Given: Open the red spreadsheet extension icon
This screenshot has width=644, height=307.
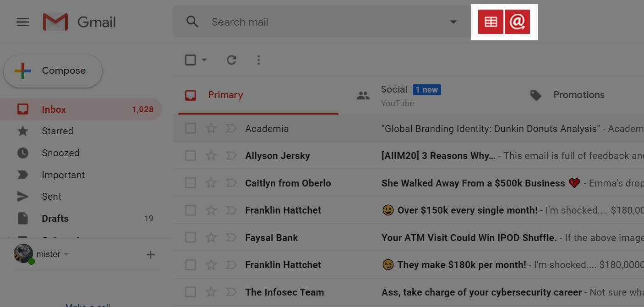Looking at the screenshot, I should (x=491, y=22).
